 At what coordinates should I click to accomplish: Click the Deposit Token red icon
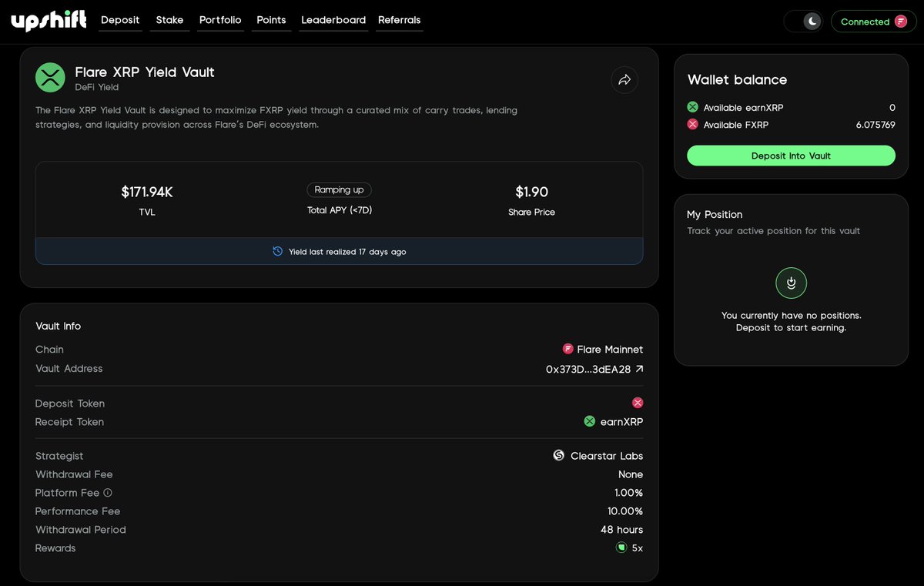(x=638, y=403)
